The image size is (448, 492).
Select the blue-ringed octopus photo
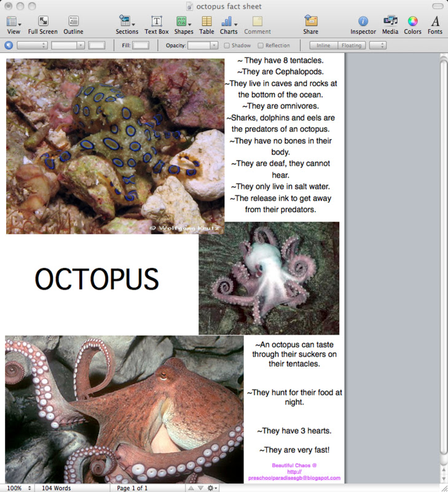115,146
